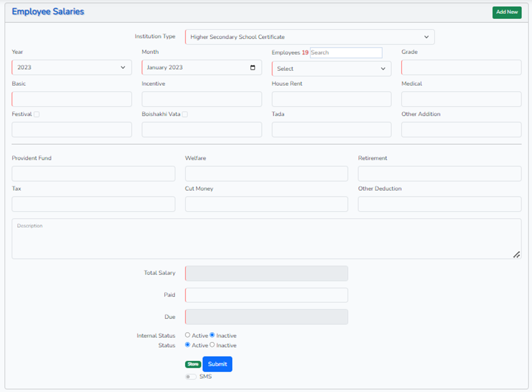Focus the Employees Search field

point(346,52)
